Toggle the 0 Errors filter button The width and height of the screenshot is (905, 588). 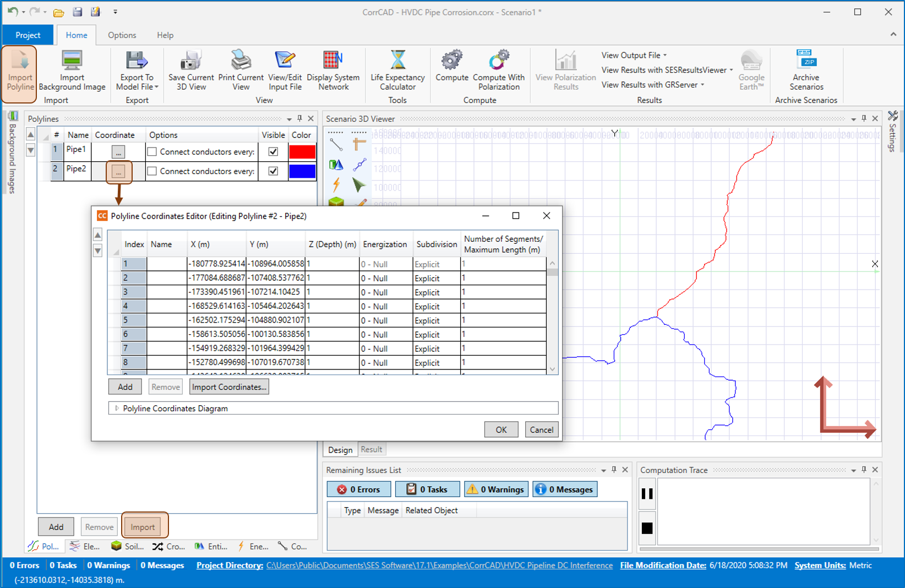[359, 489]
